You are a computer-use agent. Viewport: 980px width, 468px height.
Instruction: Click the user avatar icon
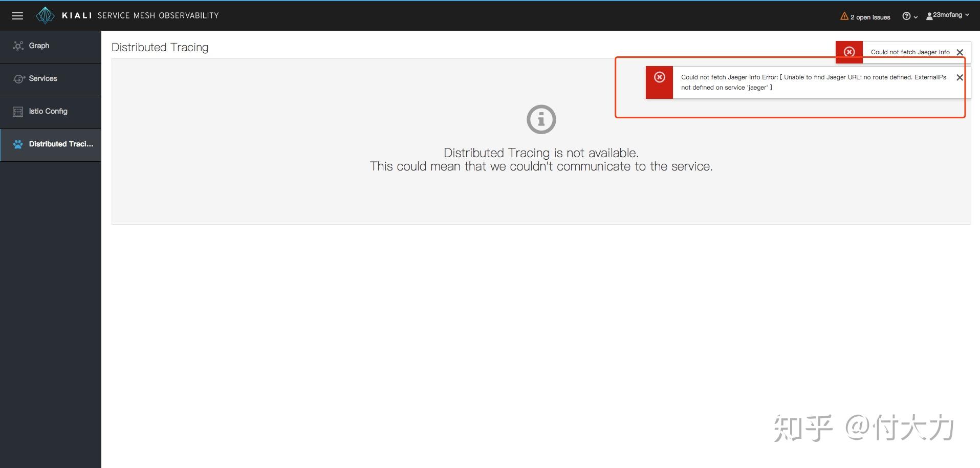929,16
